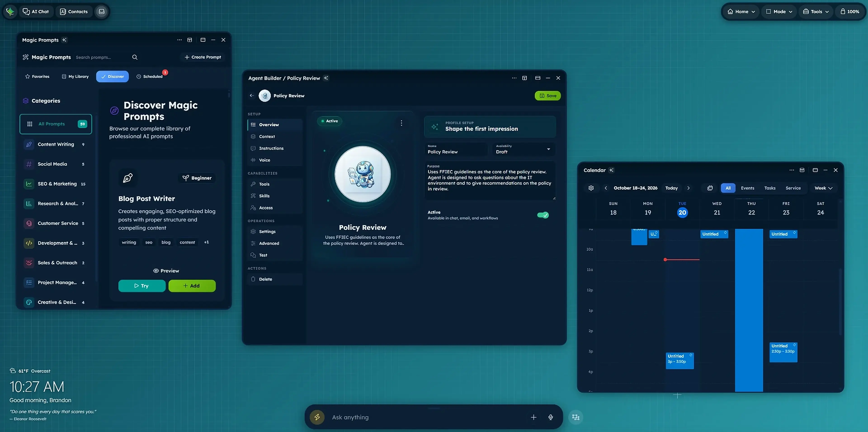Click the calendar picker icon beside All

tap(710, 188)
